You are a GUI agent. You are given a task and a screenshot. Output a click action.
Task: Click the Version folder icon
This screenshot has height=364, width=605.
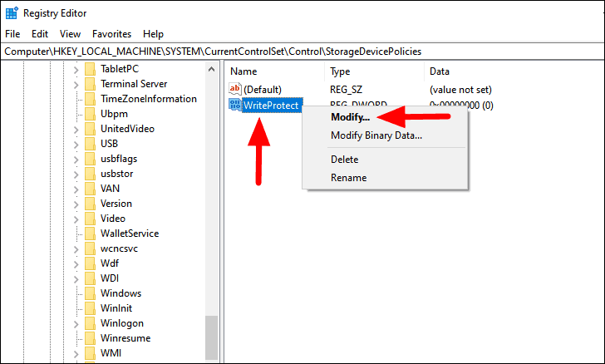pyautogui.click(x=90, y=204)
